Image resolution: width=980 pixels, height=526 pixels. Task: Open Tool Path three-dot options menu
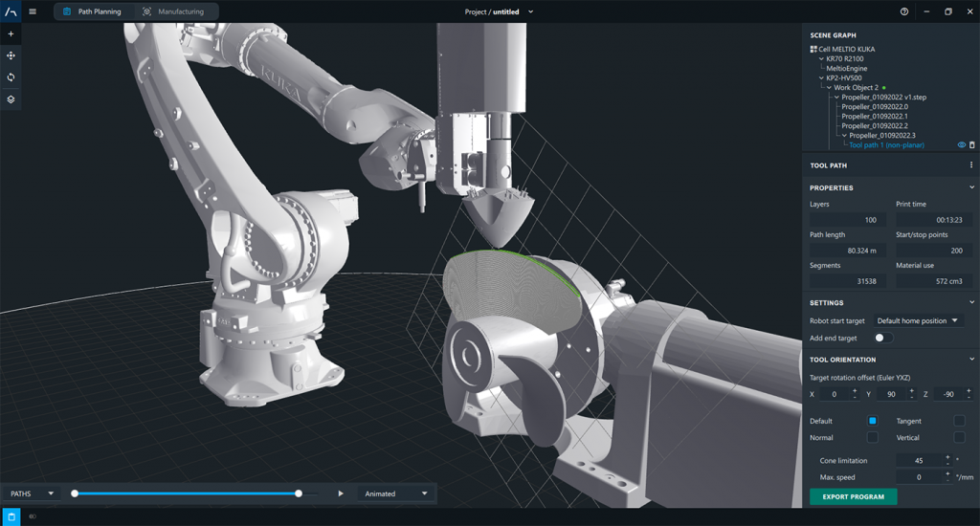coord(971,165)
